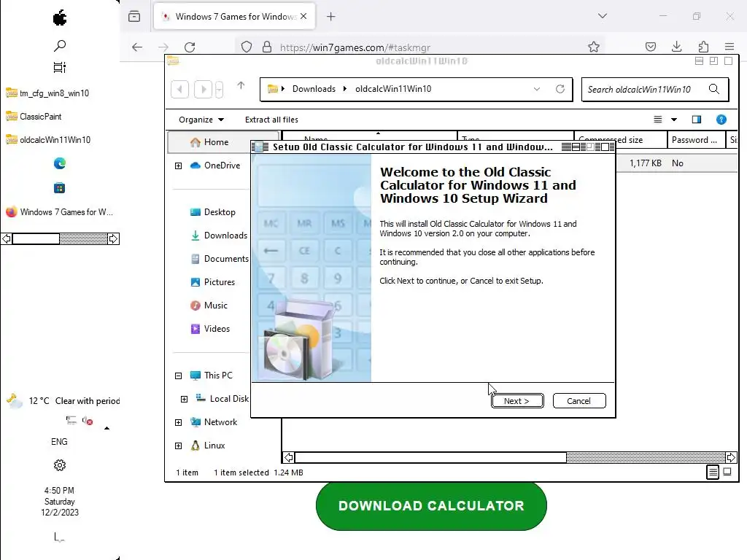
Task: Collapse the This PC tree node
Action: click(x=178, y=376)
